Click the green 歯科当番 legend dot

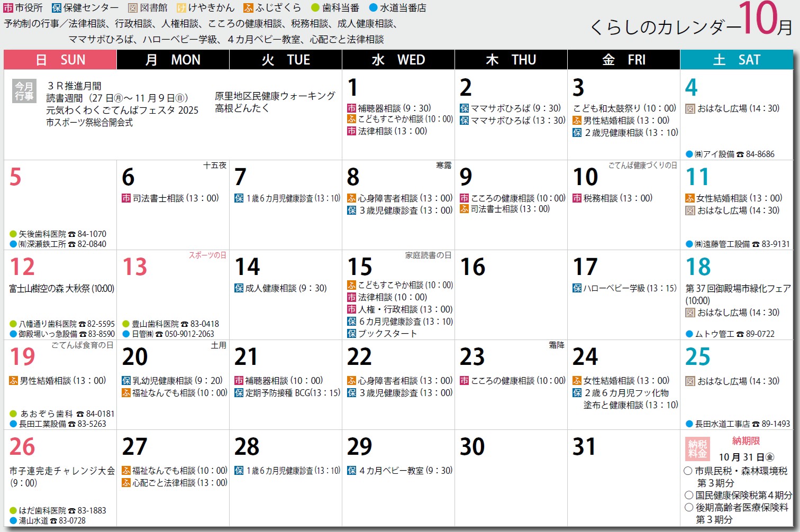315,8
